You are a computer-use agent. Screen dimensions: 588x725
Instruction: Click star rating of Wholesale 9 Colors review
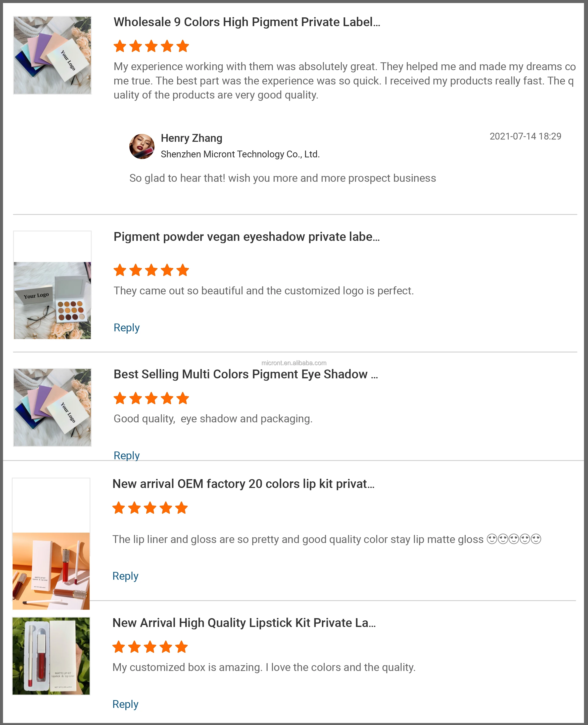point(151,46)
